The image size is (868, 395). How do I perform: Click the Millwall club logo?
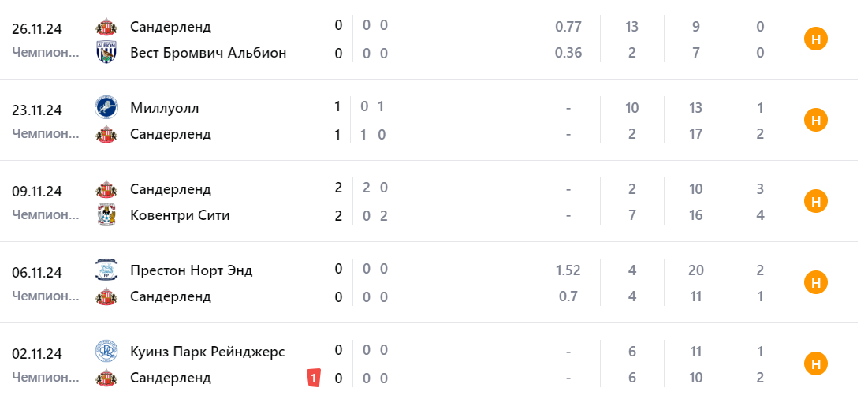(x=106, y=107)
